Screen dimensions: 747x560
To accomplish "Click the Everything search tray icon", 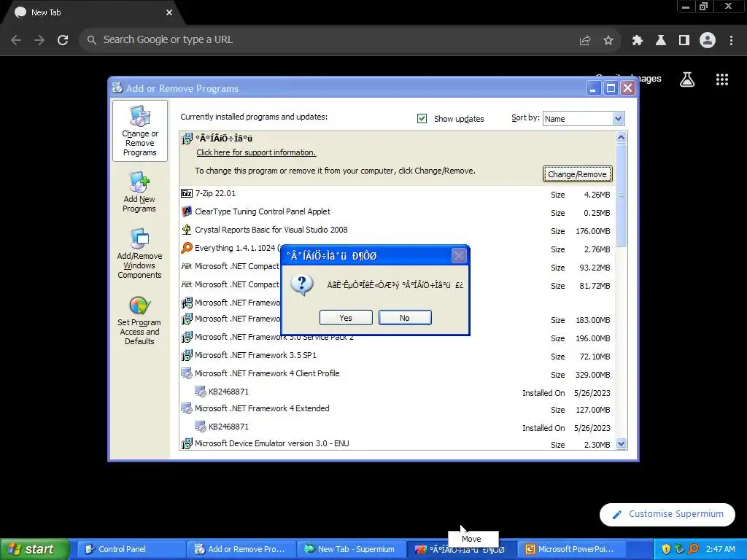I will tap(694, 549).
